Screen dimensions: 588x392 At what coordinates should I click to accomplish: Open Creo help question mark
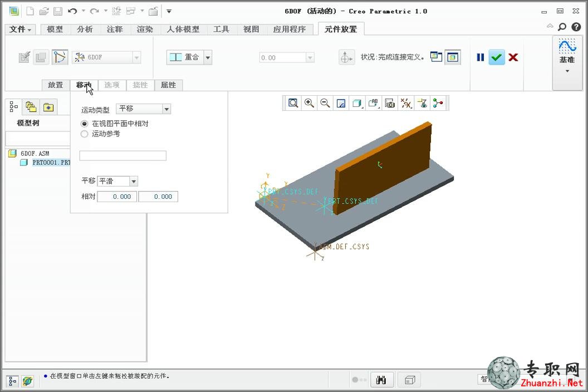click(576, 27)
